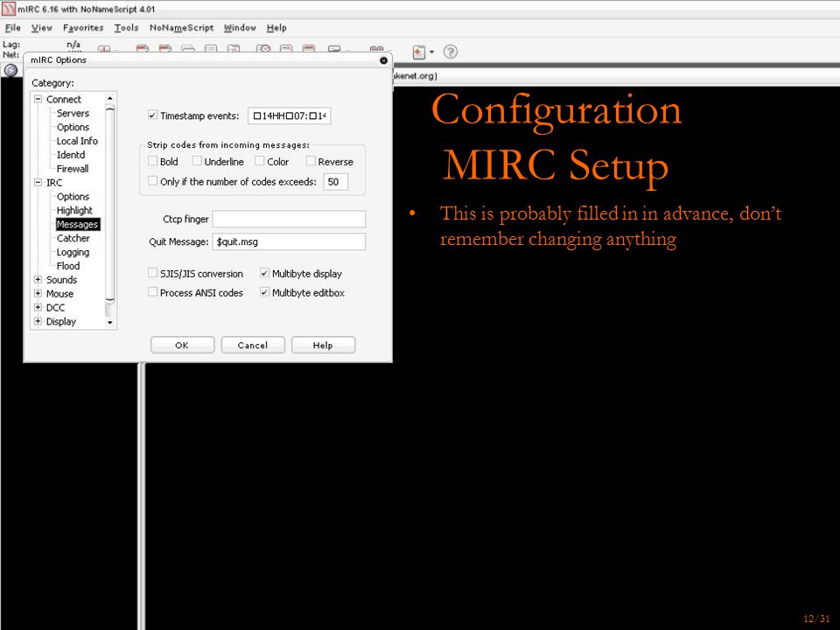The width and height of the screenshot is (840, 630).
Task: Enable SJIS/JIS conversion checkbox
Action: click(152, 273)
